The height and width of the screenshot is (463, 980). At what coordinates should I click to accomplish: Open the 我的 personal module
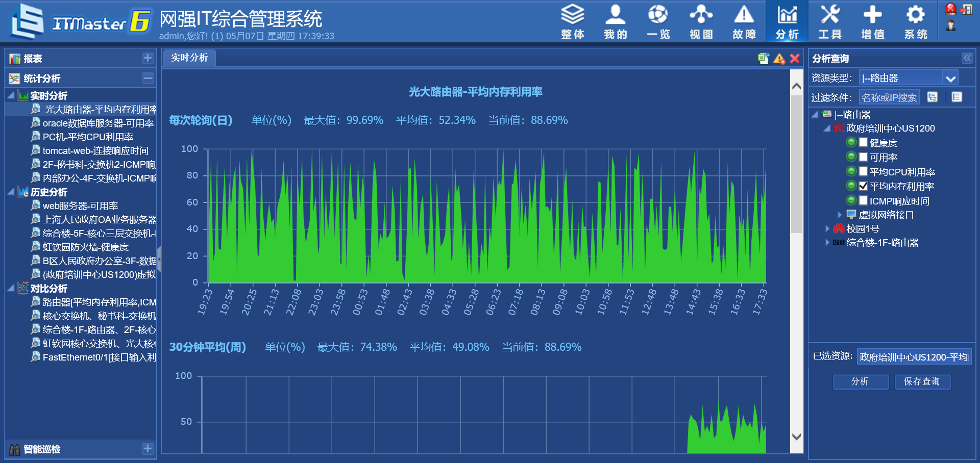[x=616, y=21]
